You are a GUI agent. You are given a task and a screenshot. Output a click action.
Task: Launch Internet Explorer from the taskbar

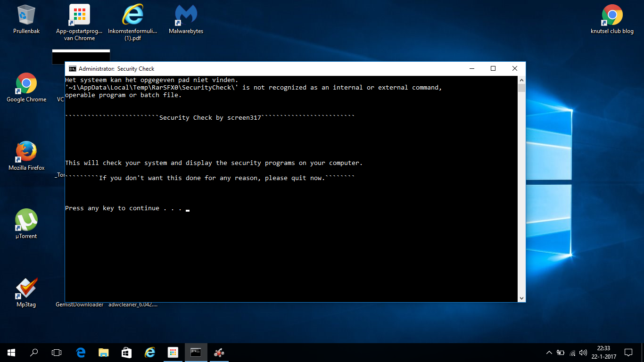click(x=150, y=353)
